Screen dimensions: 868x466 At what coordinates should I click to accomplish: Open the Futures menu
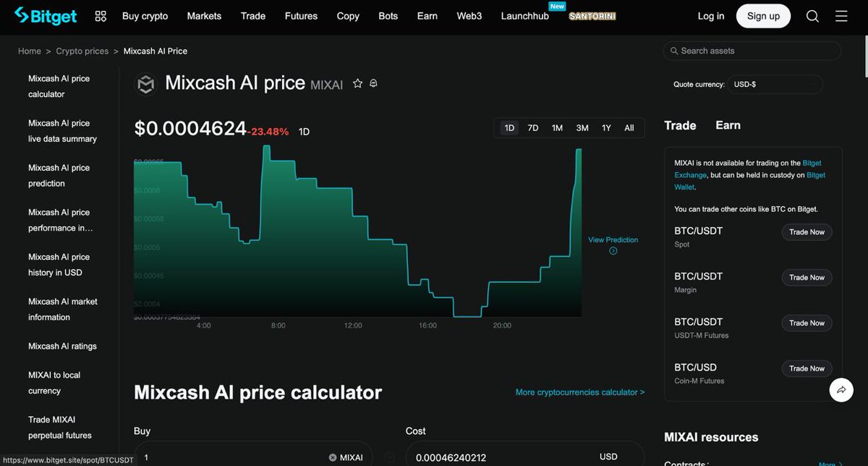pyautogui.click(x=301, y=16)
